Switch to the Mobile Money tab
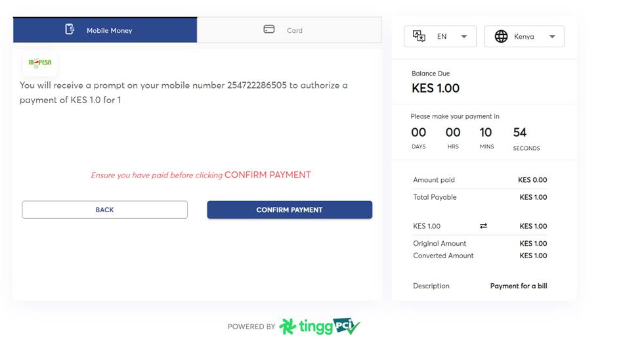 coord(105,30)
